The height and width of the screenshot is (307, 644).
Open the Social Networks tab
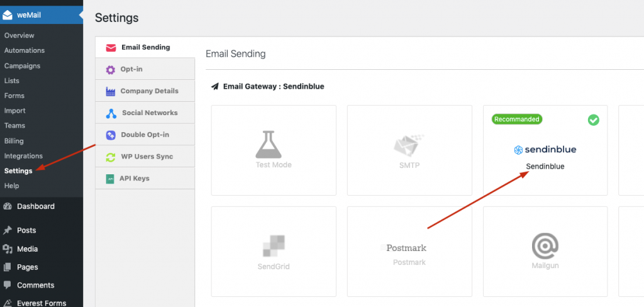click(x=145, y=113)
